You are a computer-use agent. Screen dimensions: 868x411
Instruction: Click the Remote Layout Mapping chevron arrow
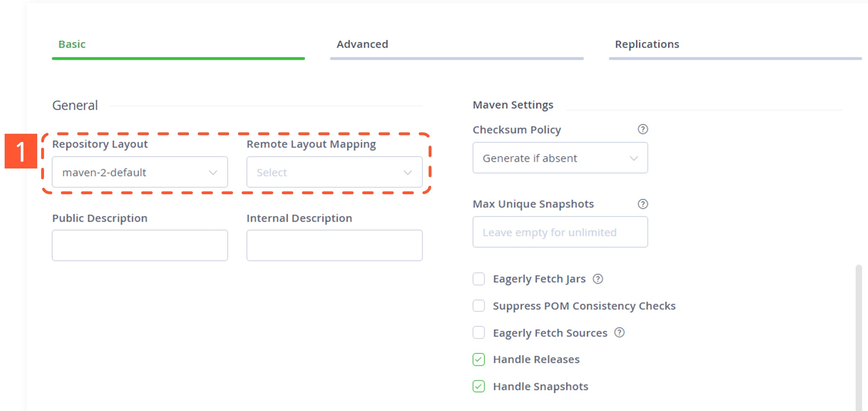[x=408, y=173]
